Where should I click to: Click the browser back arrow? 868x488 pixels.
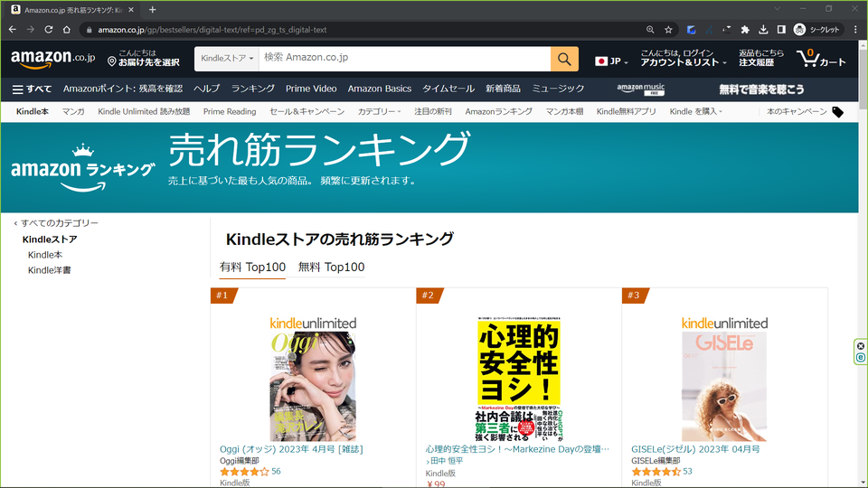[x=13, y=29]
